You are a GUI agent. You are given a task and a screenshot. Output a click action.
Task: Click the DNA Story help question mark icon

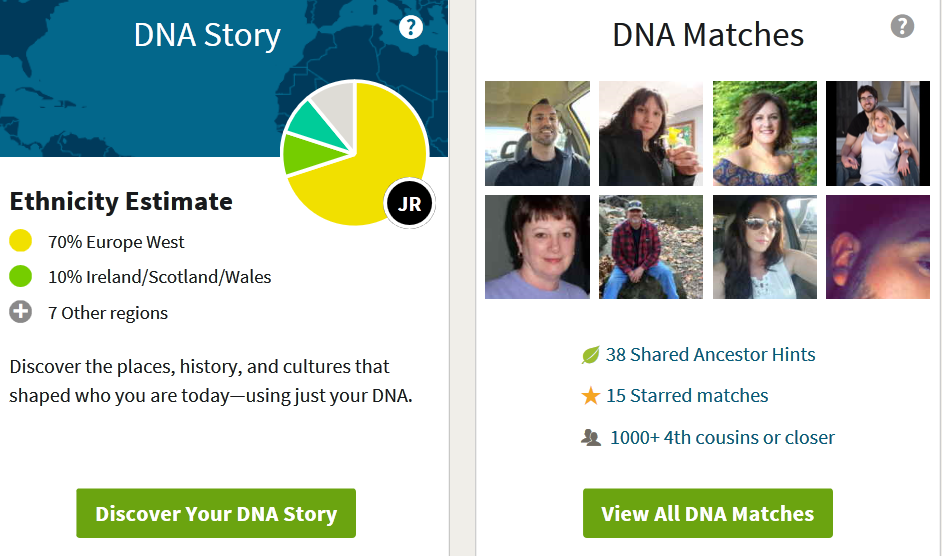coord(411,27)
